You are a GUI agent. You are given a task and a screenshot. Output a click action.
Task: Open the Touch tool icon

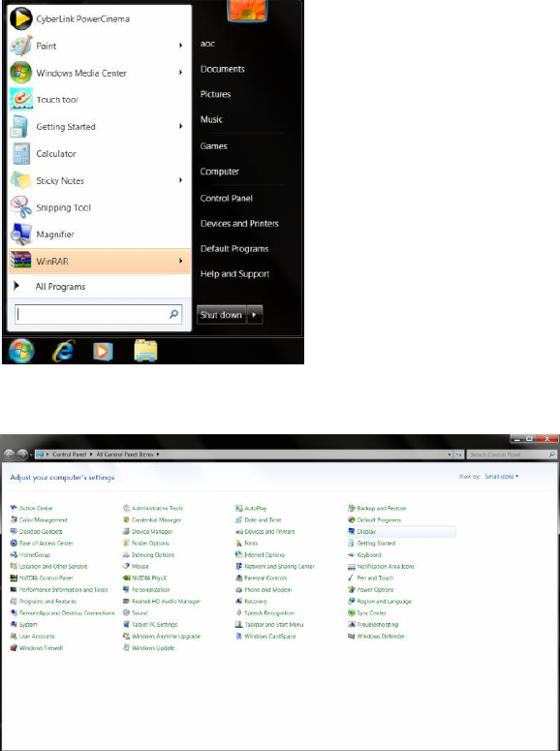(21, 100)
